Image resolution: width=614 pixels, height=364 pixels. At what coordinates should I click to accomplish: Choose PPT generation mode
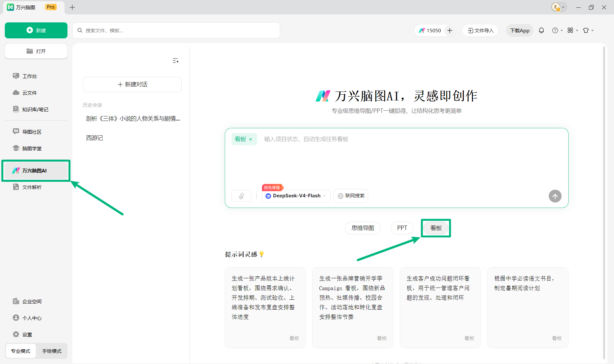click(402, 228)
